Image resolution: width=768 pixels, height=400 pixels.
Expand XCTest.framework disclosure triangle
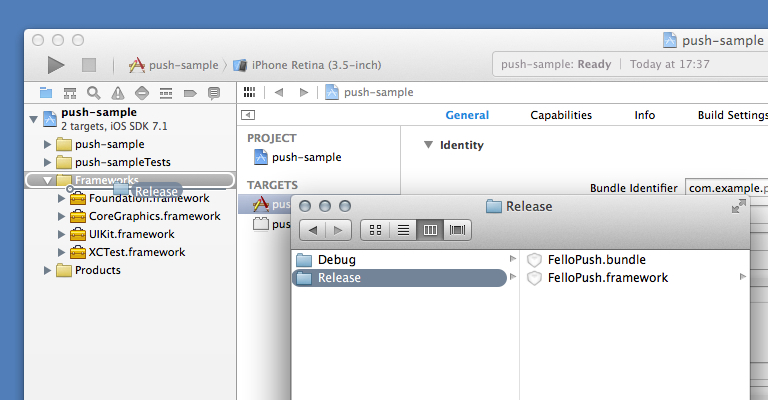[x=61, y=253]
